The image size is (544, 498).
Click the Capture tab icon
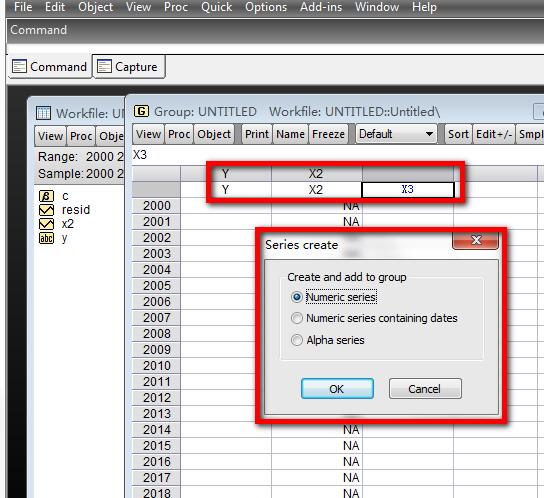click(x=104, y=66)
